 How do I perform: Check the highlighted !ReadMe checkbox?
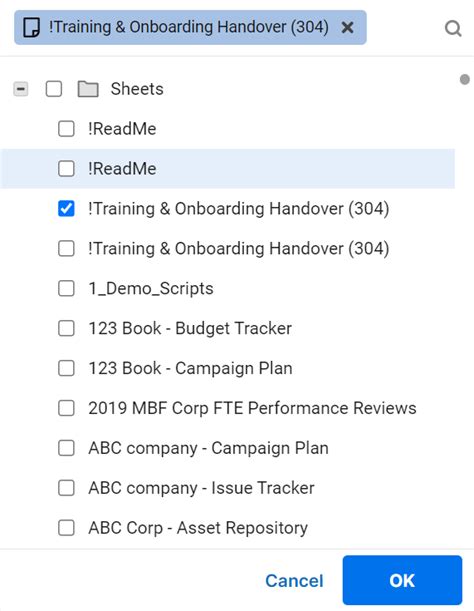coord(66,169)
